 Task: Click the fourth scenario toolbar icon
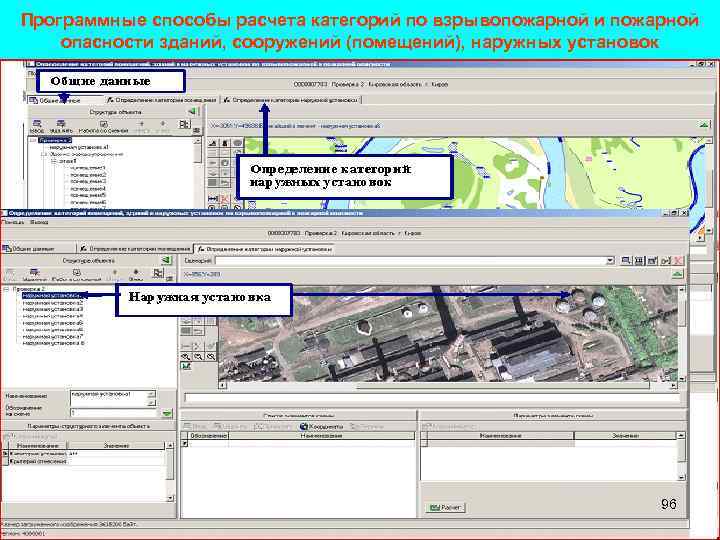point(665,260)
